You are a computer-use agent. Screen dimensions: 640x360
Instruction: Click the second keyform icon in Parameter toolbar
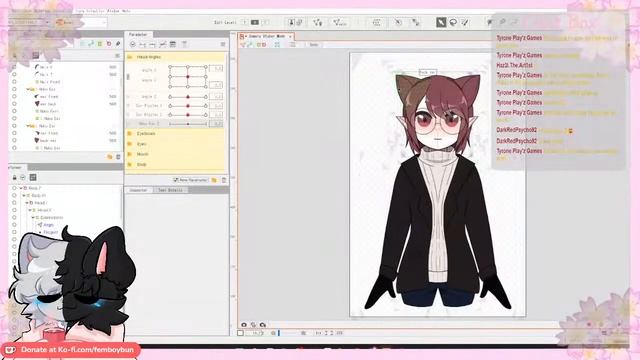[x=142, y=44]
